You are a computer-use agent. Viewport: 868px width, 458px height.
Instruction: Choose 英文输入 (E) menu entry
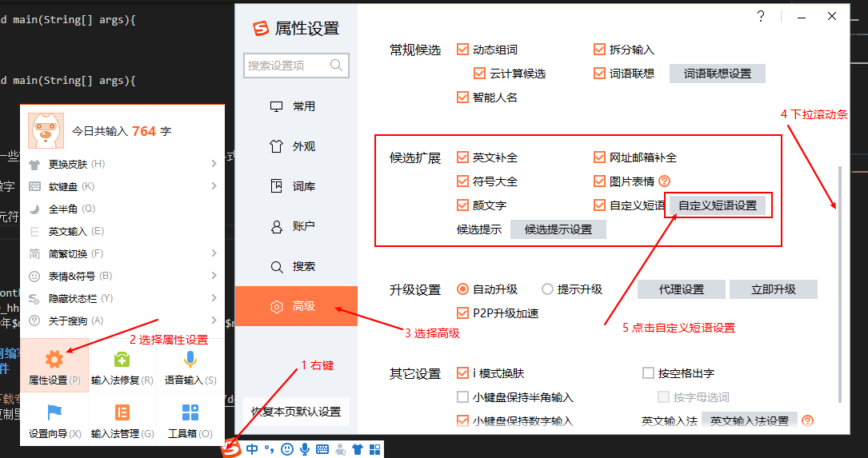pyautogui.click(x=122, y=231)
